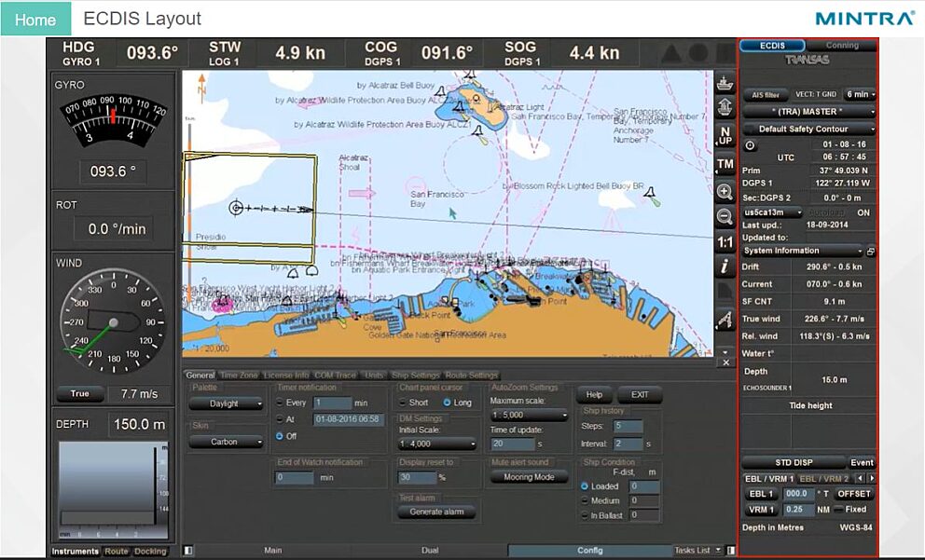Click the own ship symbol on chart

tap(236, 208)
